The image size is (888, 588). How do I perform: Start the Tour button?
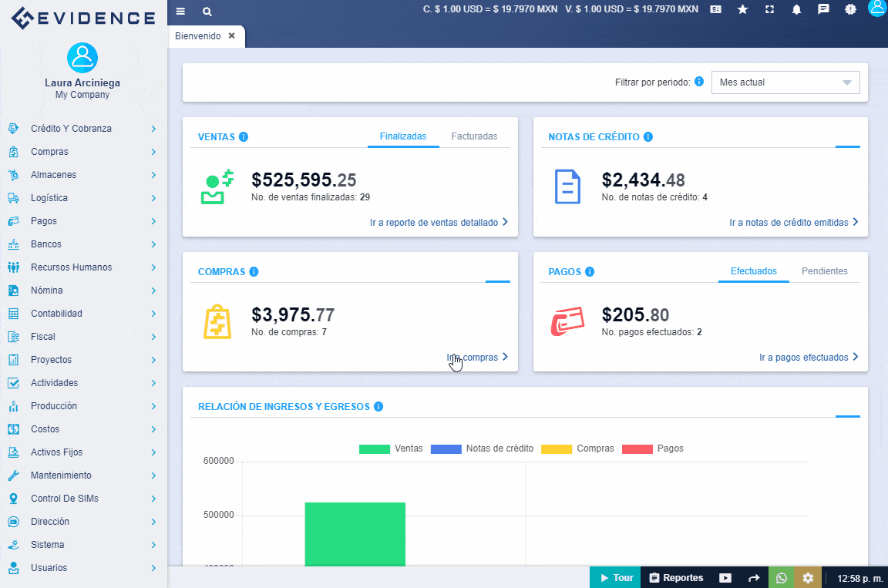click(615, 578)
